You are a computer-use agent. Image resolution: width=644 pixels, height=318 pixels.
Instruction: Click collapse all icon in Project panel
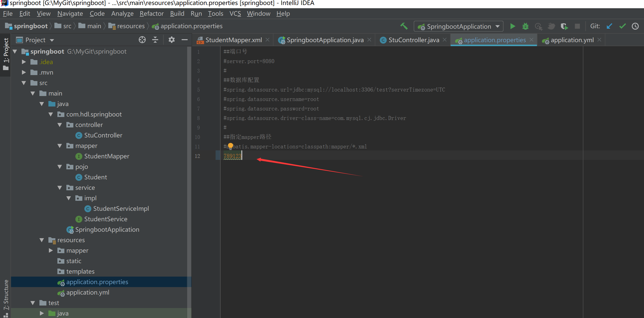[155, 40]
